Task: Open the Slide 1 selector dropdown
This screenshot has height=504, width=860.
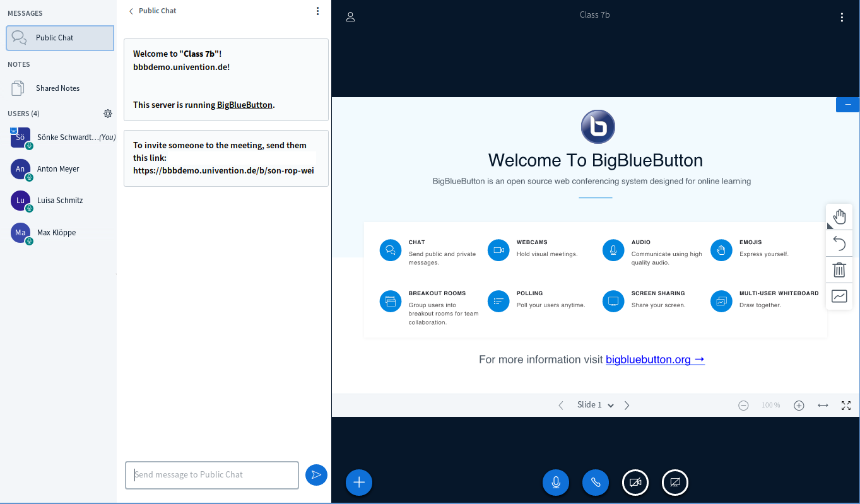Action: click(595, 405)
